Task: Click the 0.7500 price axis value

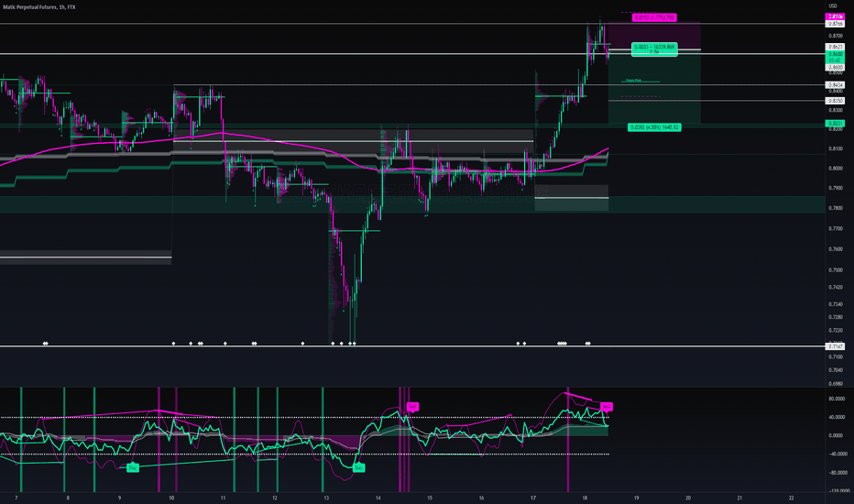Action: click(836, 269)
